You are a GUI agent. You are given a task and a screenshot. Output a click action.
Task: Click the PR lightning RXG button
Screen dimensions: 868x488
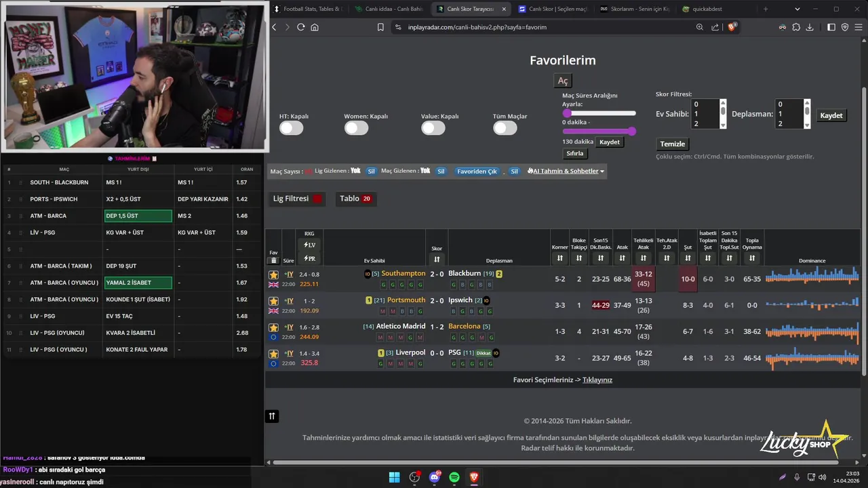coord(309,258)
